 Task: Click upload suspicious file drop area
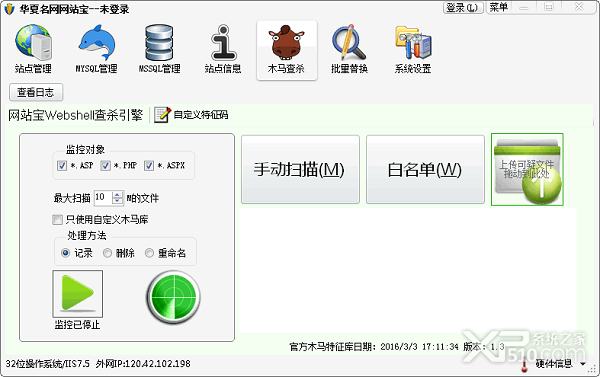coord(527,170)
